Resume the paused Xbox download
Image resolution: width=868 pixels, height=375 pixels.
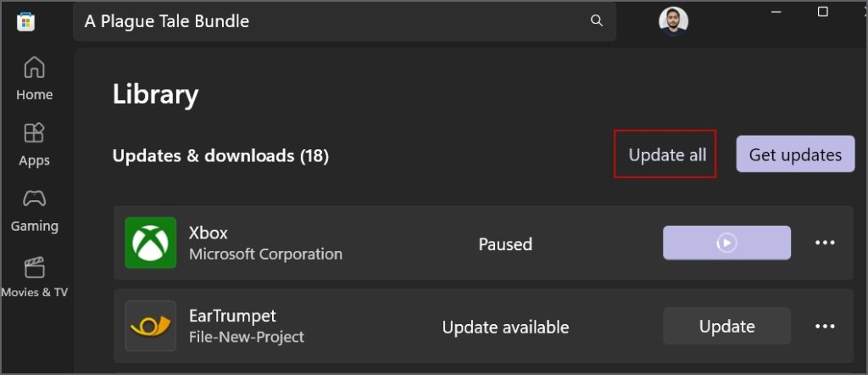pos(726,243)
